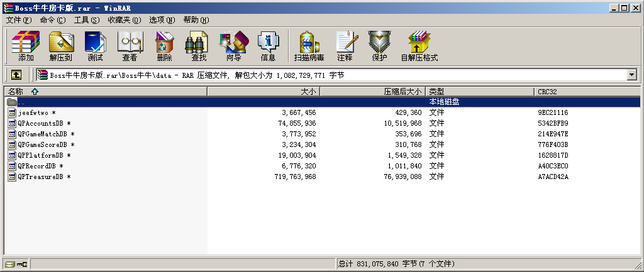Expand the address path dropdown arrow

(631, 75)
